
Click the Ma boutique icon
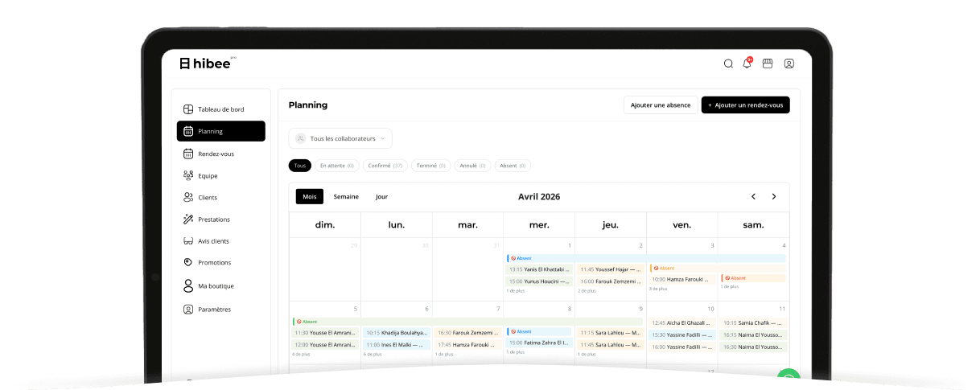[188, 285]
